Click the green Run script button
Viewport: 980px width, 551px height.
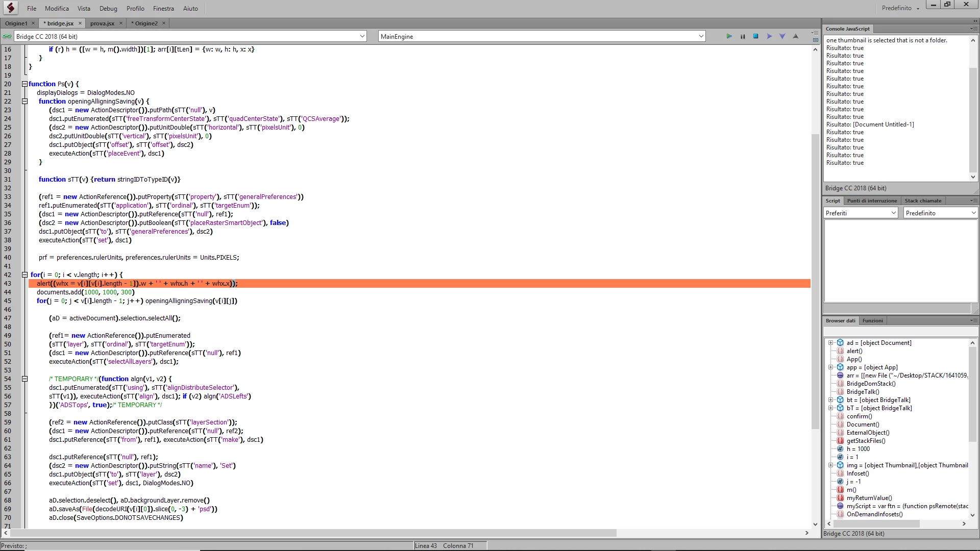tap(729, 36)
